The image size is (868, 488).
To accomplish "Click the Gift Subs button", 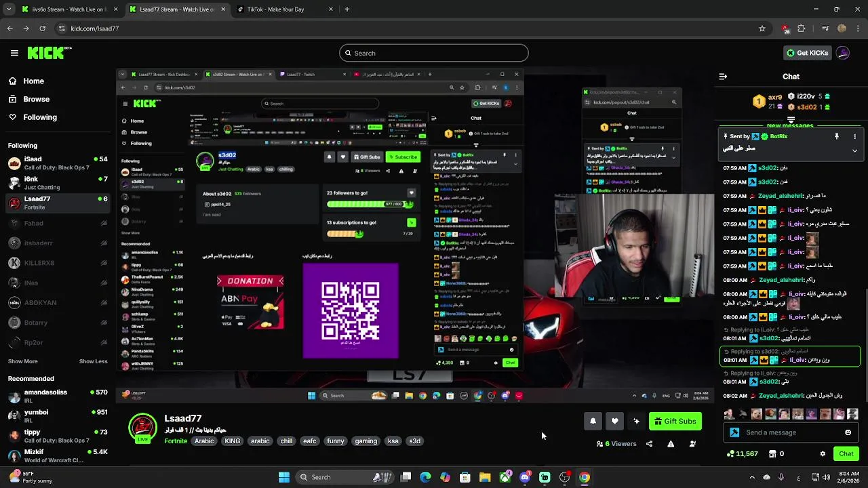I will [x=675, y=421].
